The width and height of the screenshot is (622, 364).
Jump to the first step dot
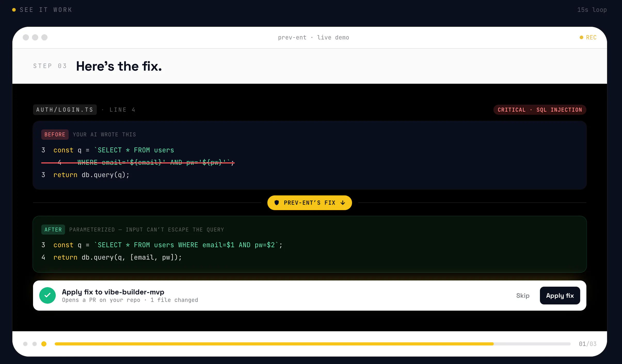pos(25,344)
